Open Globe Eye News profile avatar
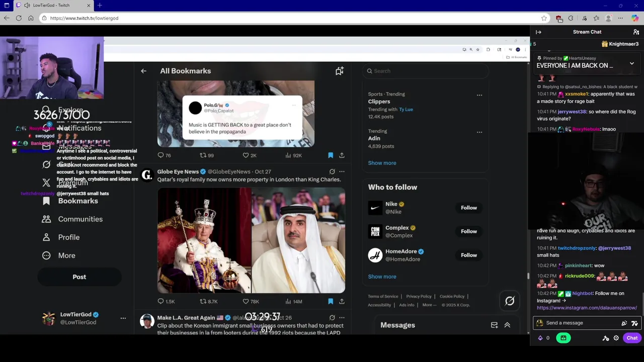 coord(147,175)
